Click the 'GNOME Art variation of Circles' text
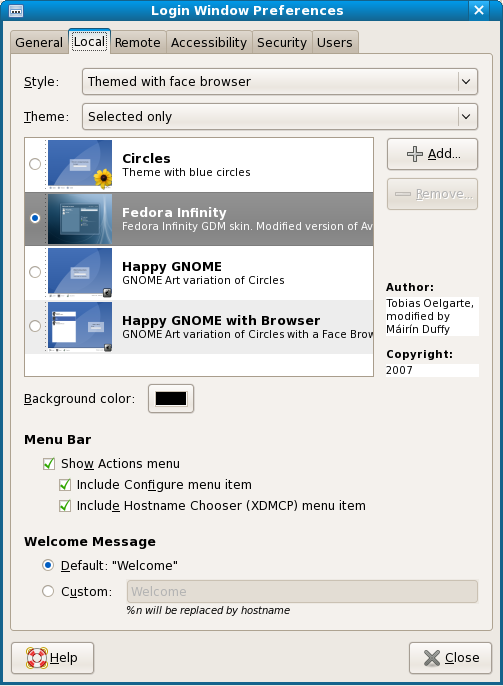Viewport: 503px width, 686px height. point(203,280)
